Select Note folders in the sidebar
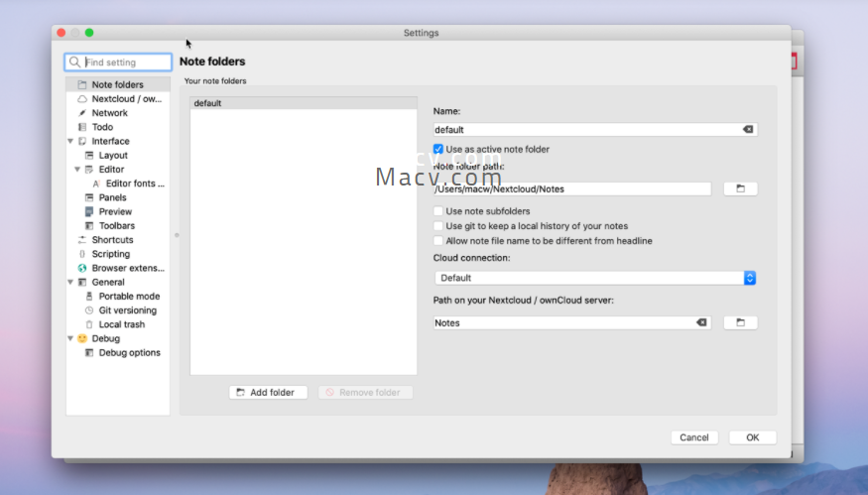 pos(118,84)
